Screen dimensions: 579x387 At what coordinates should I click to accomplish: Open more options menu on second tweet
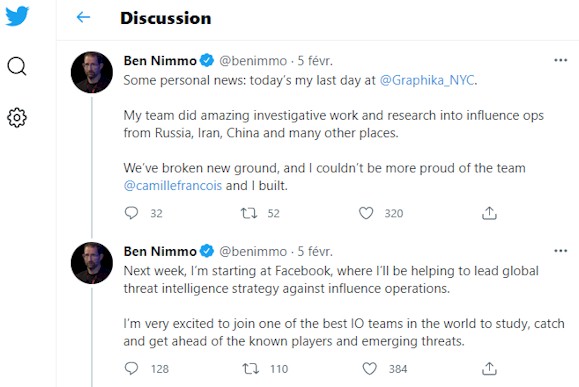561,251
